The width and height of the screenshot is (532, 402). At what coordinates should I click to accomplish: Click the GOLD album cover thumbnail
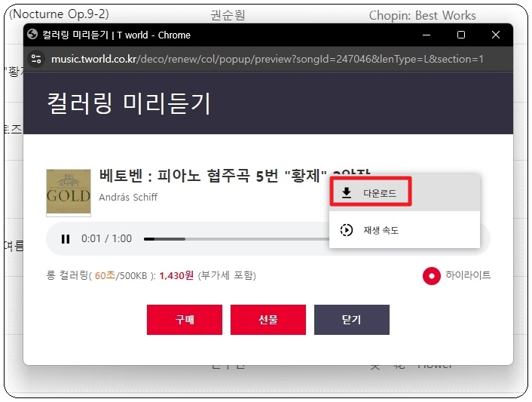coord(69,192)
